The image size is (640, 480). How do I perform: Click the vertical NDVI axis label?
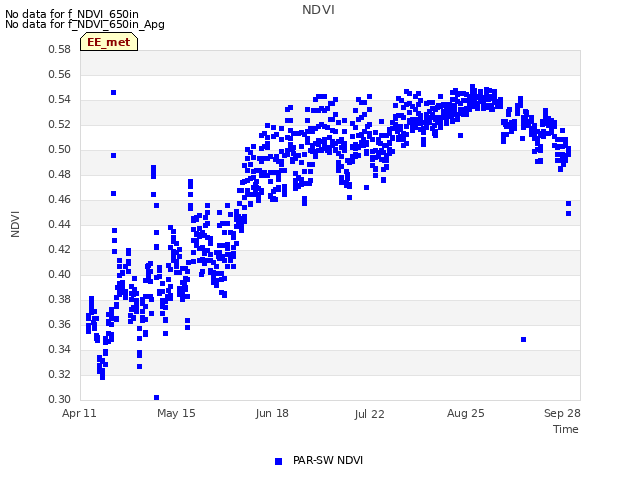(15, 224)
